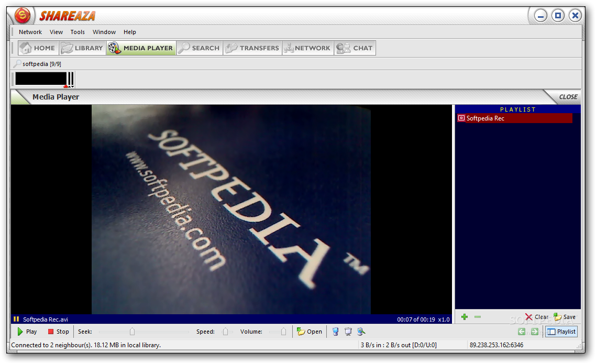Open the Tools menu
Viewport: 596px width, 364px height.
(78, 32)
